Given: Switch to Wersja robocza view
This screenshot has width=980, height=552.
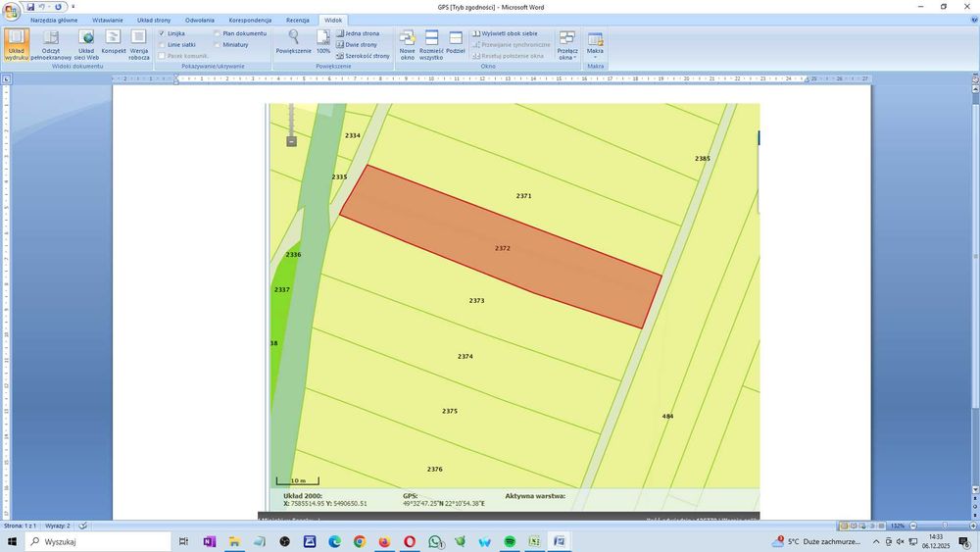Looking at the screenshot, I should [139, 44].
